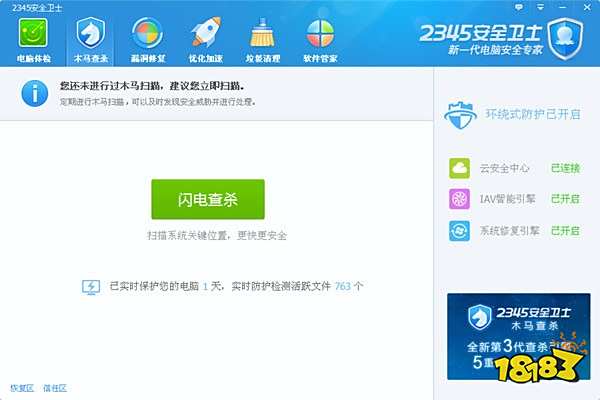Toggle 系统修复引擎 已开启 status
Image resolution: width=600 pixels, height=400 pixels.
tap(565, 231)
